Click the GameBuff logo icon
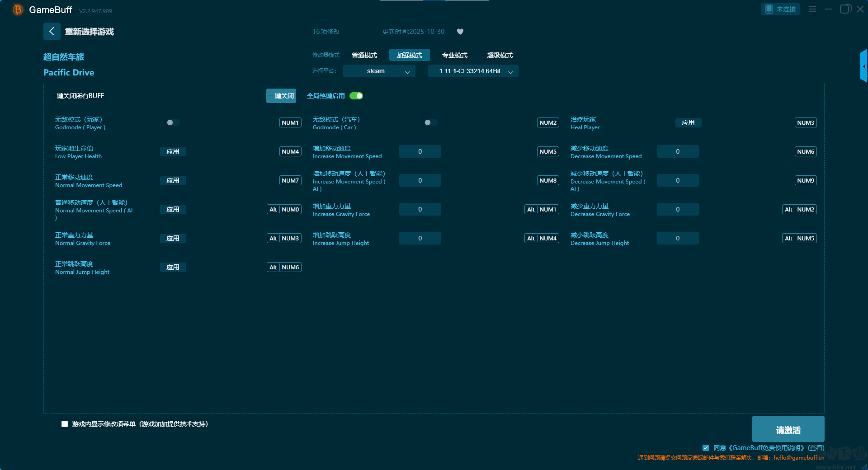The width and height of the screenshot is (868, 470). [x=18, y=9]
